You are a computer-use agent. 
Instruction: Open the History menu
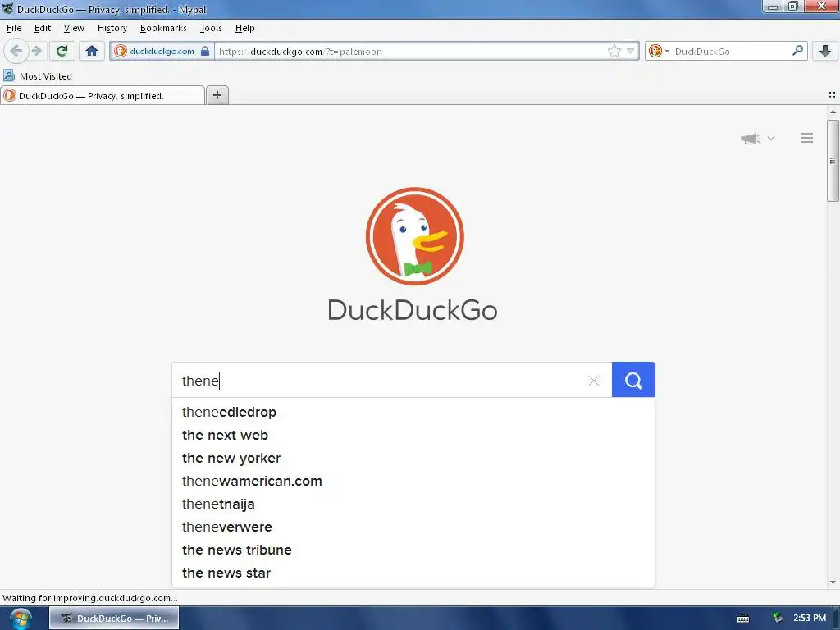(112, 28)
